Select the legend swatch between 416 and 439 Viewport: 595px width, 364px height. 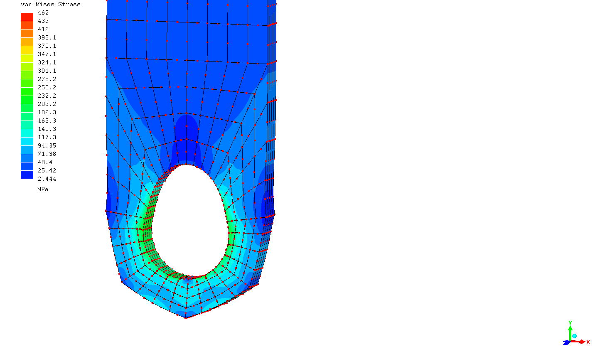coord(27,25)
